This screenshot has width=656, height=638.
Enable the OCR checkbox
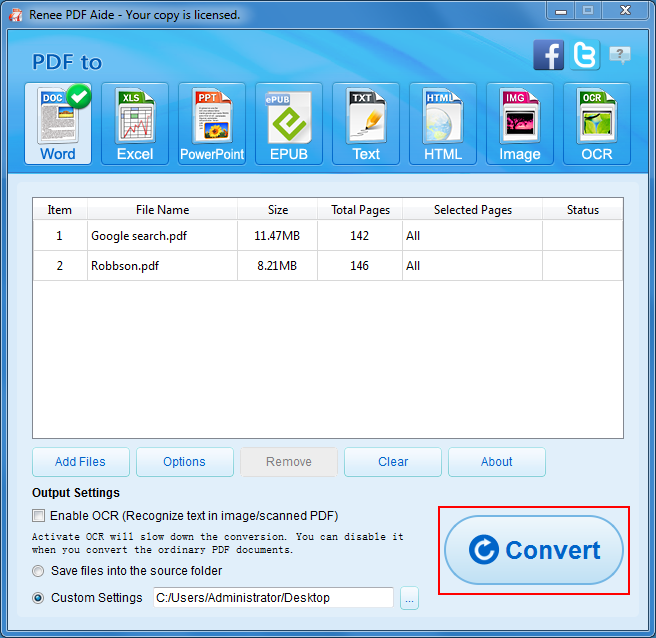click(39, 516)
